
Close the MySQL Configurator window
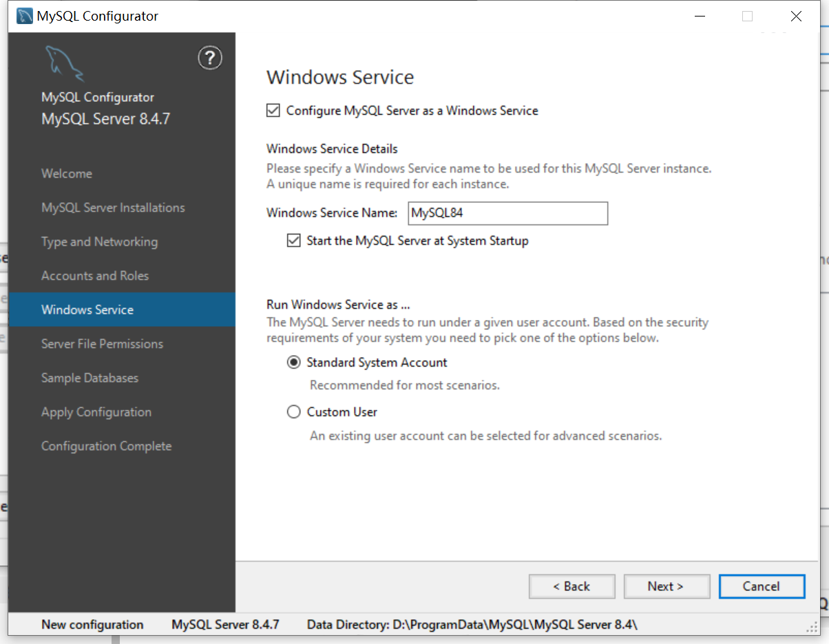pyautogui.click(x=796, y=17)
